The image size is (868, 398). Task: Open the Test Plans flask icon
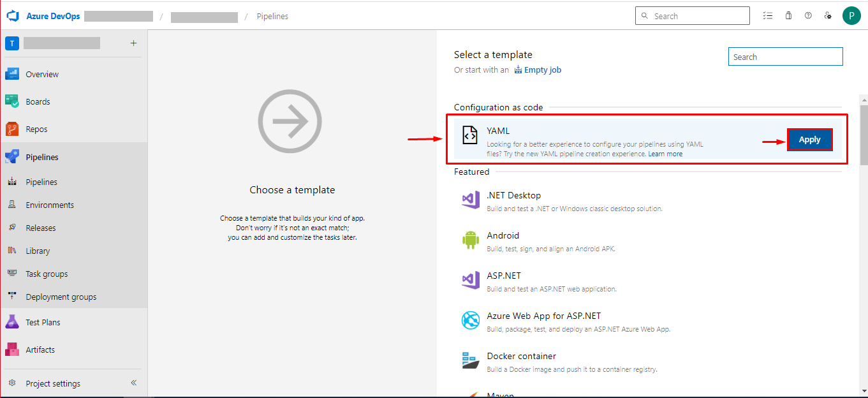[12, 322]
